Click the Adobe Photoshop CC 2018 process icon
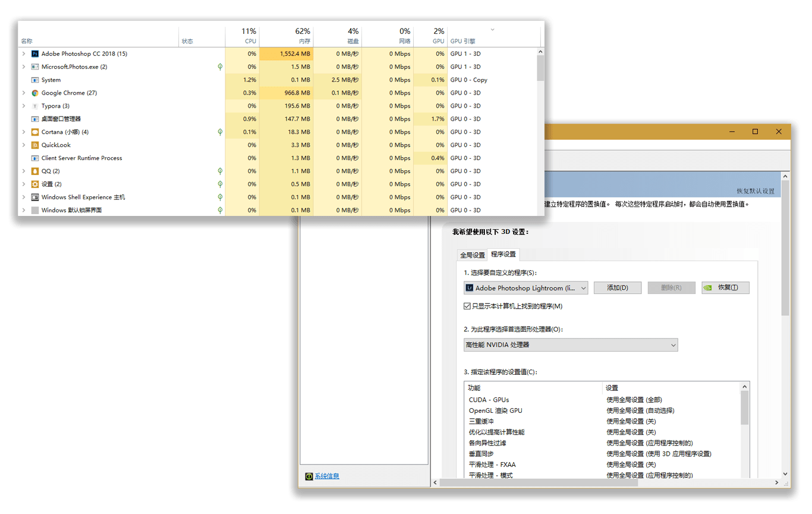This screenshot has width=812, height=514. (x=35, y=54)
